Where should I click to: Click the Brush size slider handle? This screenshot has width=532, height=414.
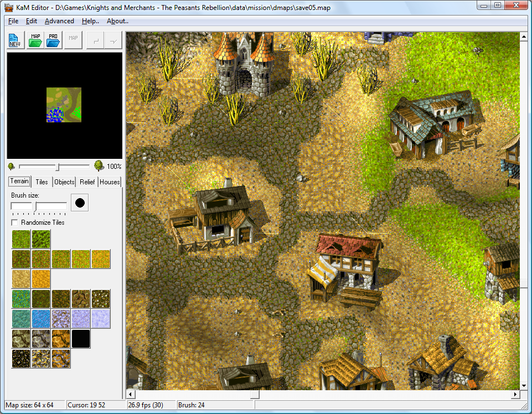[34, 206]
